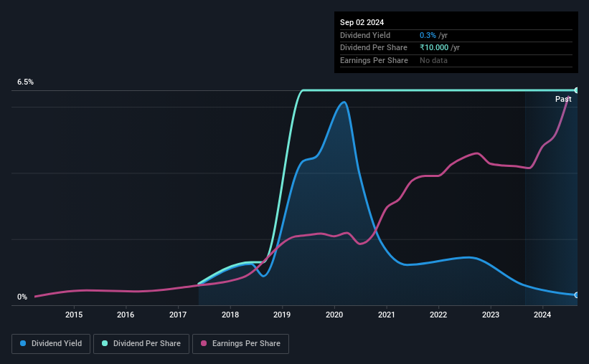Click the blue Dividend Yield legend dot
The height and width of the screenshot is (364, 589).
click(23, 343)
